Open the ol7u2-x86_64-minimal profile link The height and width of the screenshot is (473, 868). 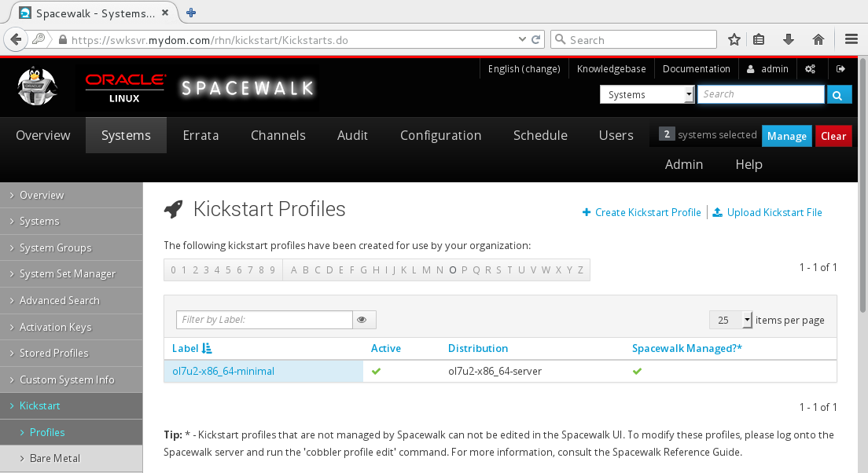tap(223, 371)
